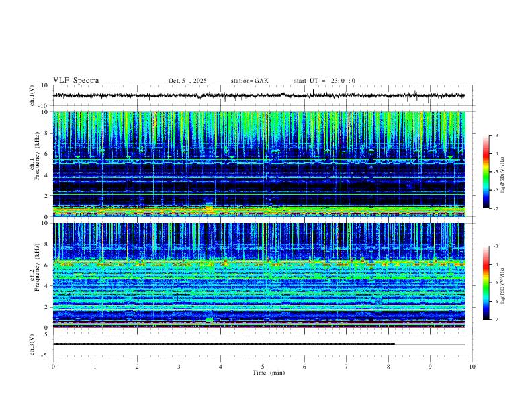The height and width of the screenshot is (411, 532).
Task: Click the "-7" tick on ch.2 color bar
Action: [x=495, y=320]
